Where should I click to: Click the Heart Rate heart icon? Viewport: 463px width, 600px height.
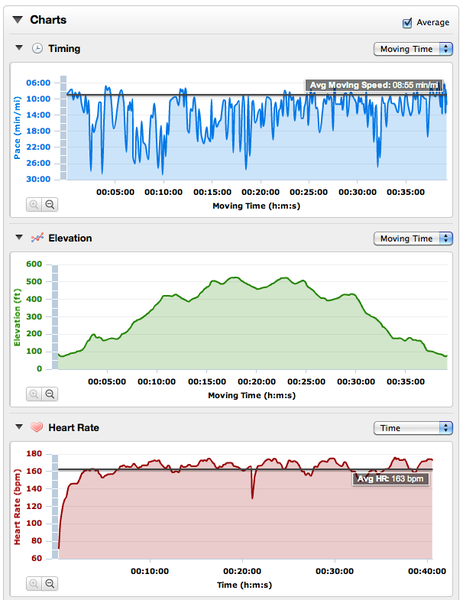37,427
